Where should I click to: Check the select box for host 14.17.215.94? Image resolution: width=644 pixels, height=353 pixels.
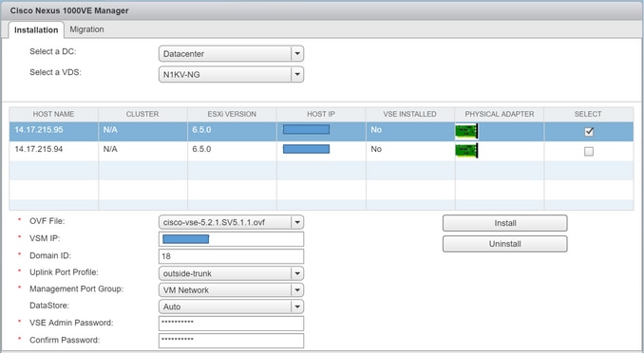point(589,152)
